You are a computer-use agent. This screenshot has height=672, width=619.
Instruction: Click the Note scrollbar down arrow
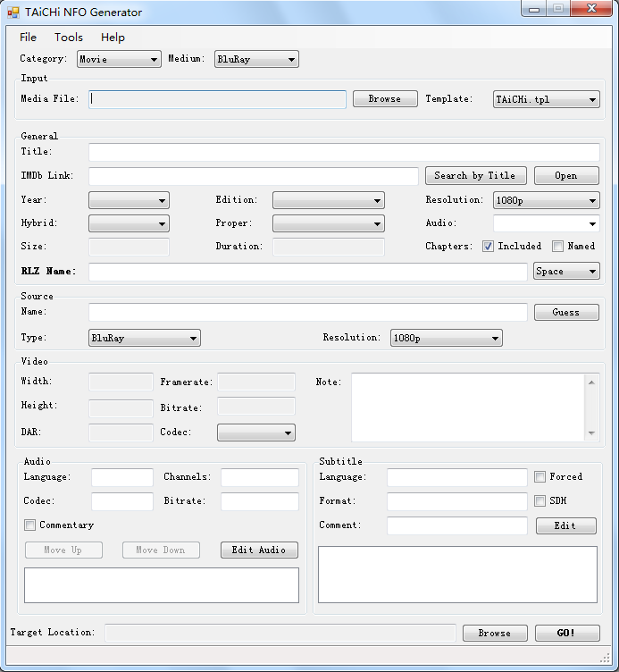tap(591, 433)
